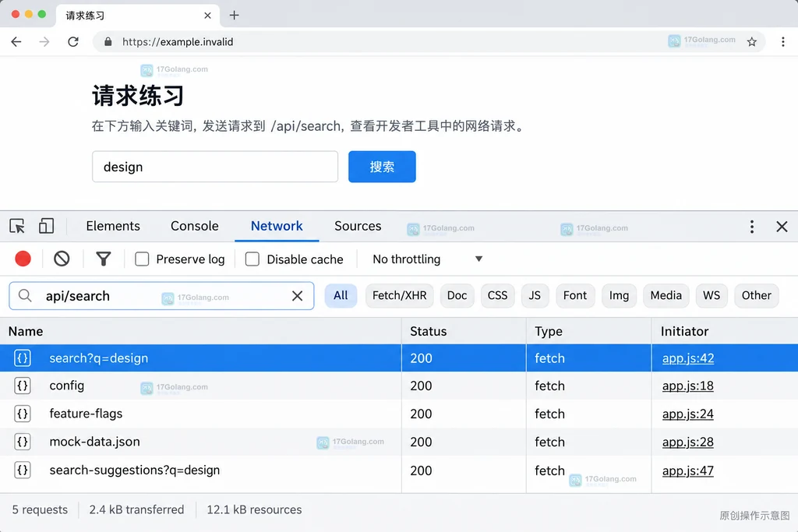Screen dimensions: 798x532
Task: Filter requests by Font type
Action: [x=575, y=295]
